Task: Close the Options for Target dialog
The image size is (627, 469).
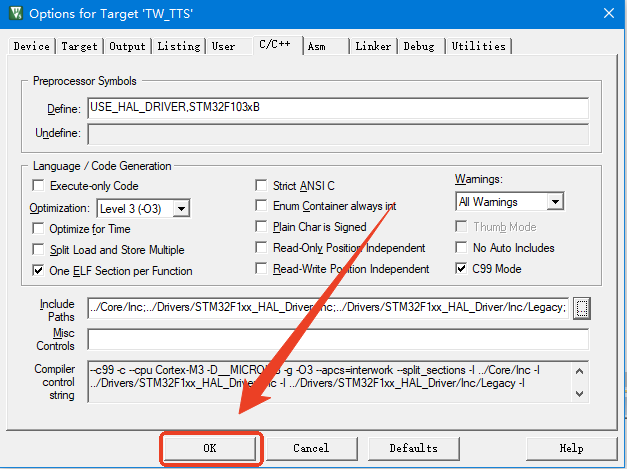Action: [x=609, y=14]
